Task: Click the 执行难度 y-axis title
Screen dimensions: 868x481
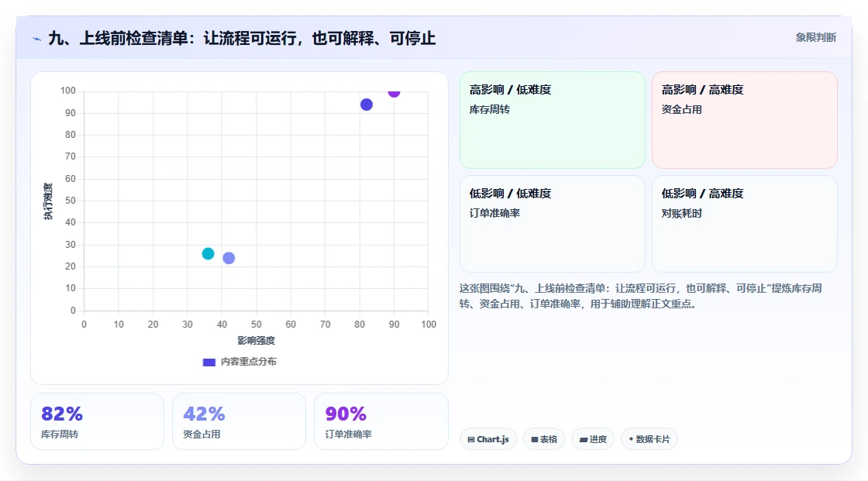Action: [48, 201]
